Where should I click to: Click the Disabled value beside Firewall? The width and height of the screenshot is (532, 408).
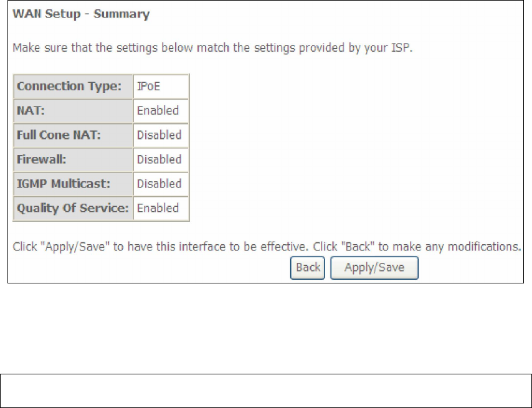[159, 159]
